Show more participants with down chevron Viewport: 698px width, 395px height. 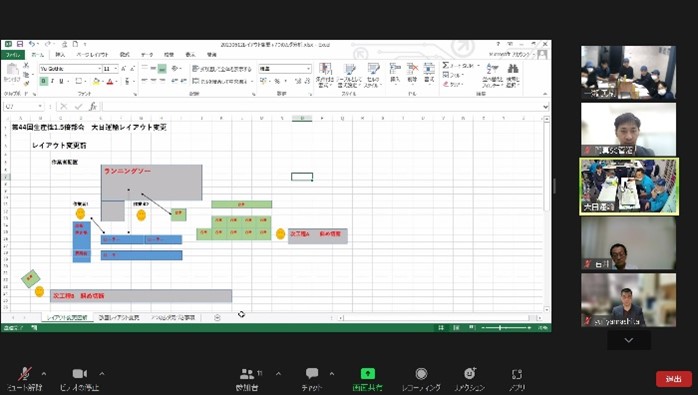629,340
